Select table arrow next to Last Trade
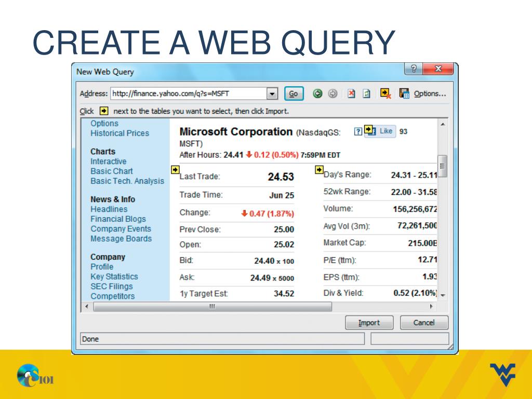The width and height of the screenshot is (532, 399). pyautogui.click(x=175, y=170)
